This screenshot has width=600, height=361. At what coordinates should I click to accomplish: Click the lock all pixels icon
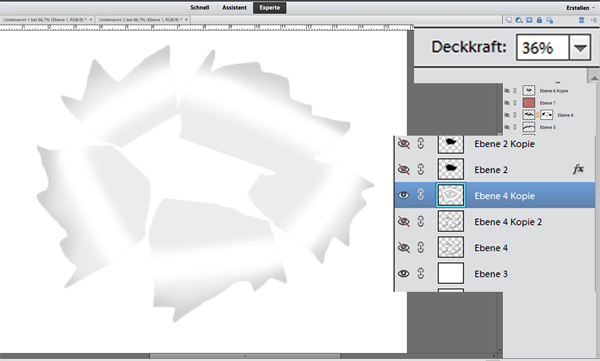539,20
